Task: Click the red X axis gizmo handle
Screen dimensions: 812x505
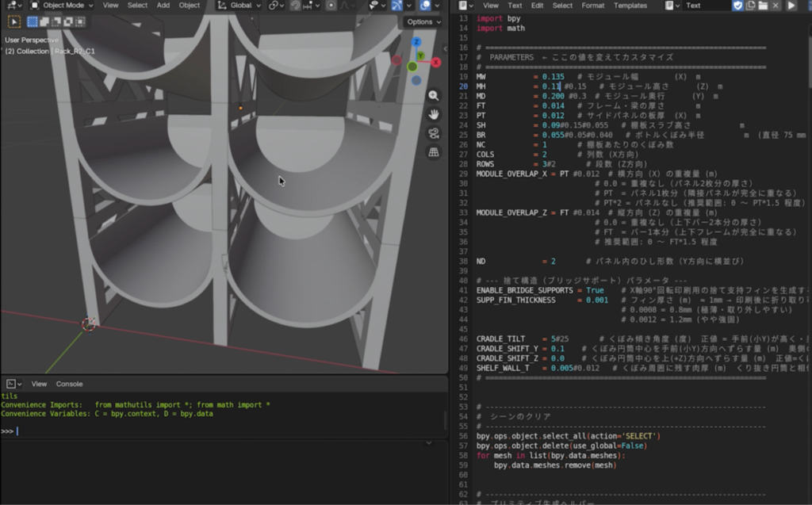Action: tap(436, 62)
